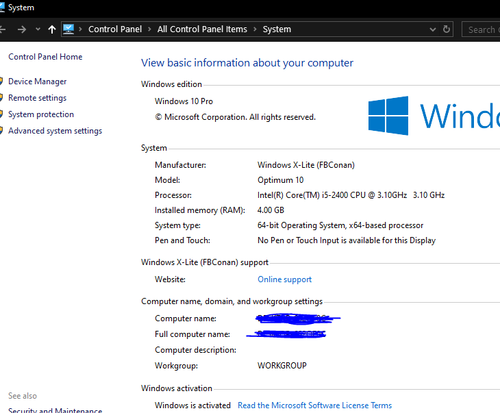The height and width of the screenshot is (413, 500).
Task: Open Online support website link
Action: click(x=284, y=279)
